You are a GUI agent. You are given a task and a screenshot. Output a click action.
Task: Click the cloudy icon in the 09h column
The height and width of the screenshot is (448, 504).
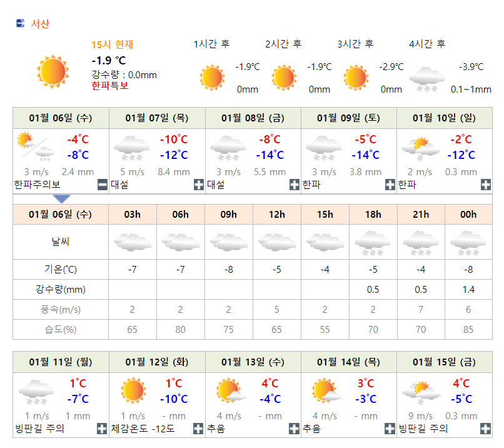tap(229, 242)
